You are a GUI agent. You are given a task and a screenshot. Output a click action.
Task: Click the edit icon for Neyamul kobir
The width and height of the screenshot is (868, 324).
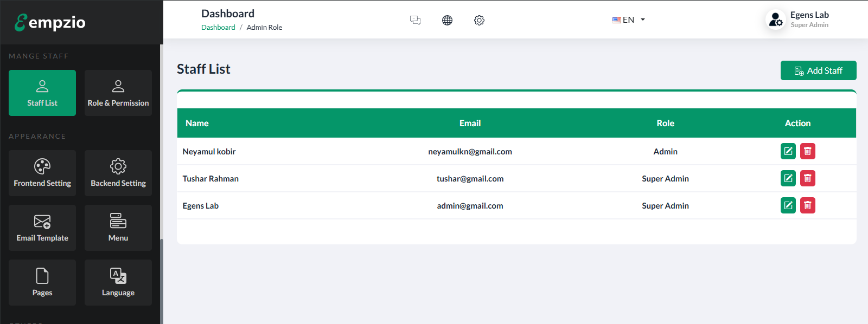(x=788, y=151)
